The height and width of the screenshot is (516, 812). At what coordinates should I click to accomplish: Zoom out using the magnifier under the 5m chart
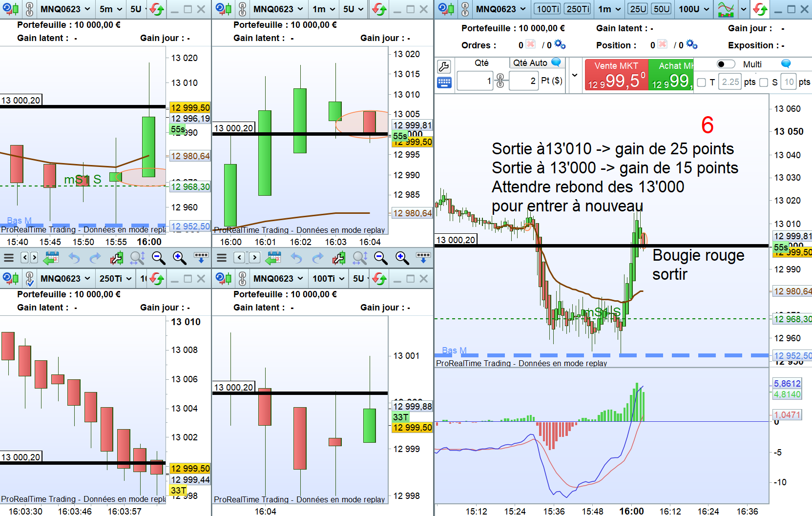[159, 257]
